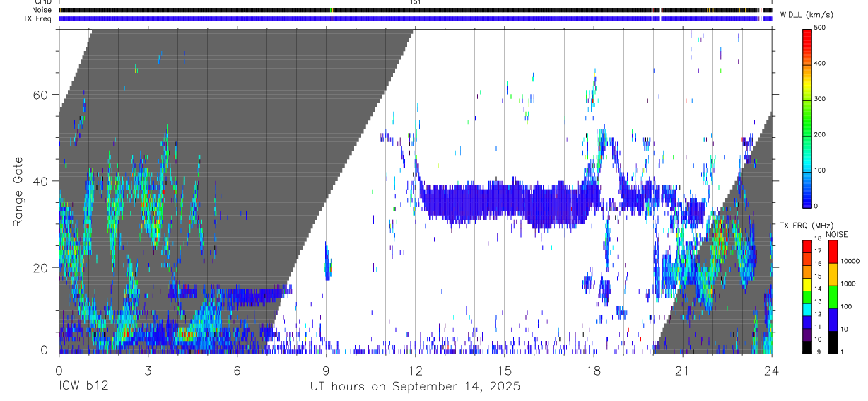
Task: Click the 200 tick on the width color bar
Action: (821, 134)
